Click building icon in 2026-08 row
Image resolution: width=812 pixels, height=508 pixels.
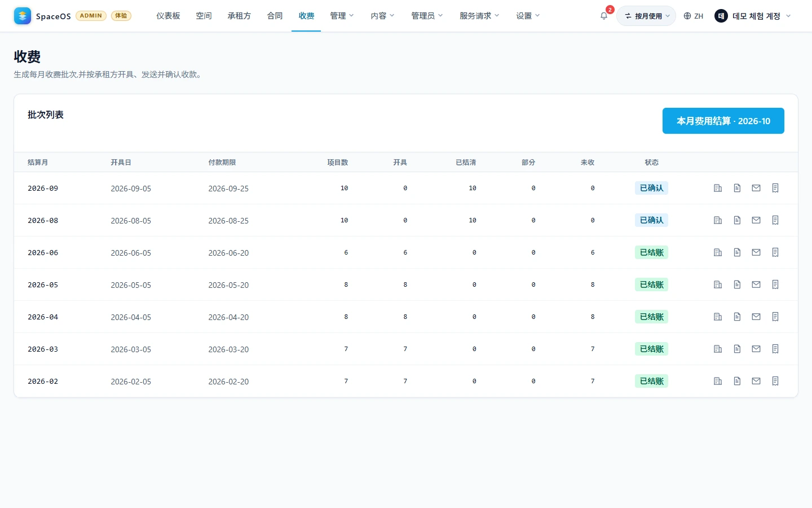pyautogui.click(x=718, y=220)
